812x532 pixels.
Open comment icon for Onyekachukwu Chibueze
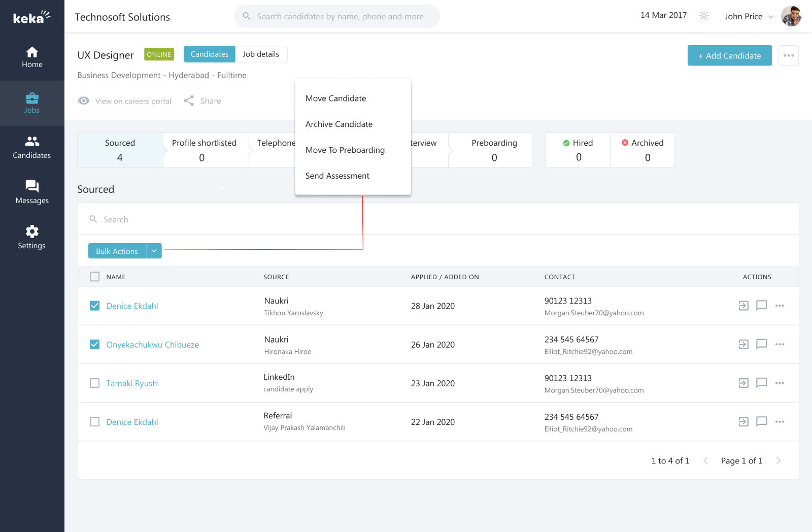(761, 344)
